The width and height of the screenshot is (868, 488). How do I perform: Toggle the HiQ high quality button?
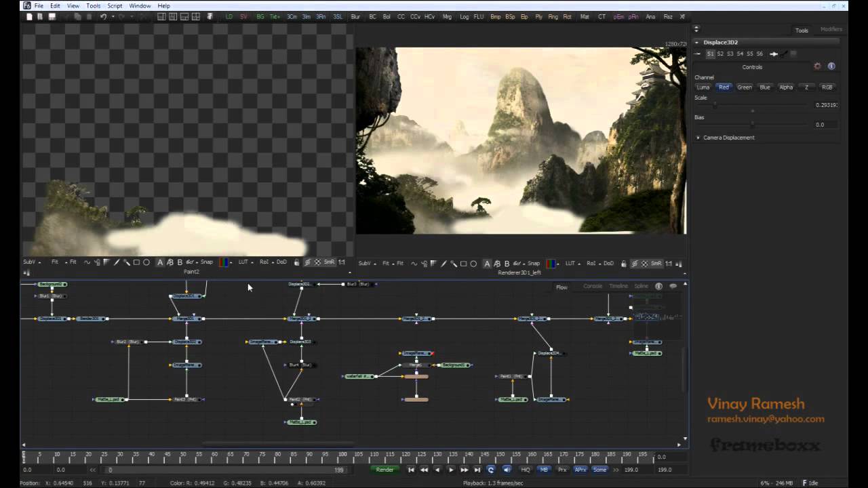coord(526,470)
